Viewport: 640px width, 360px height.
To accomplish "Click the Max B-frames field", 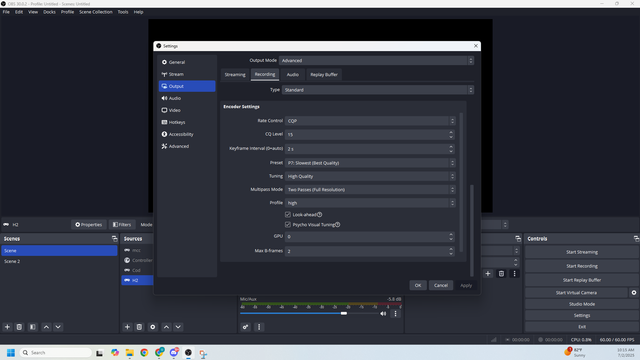I will pos(370,251).
